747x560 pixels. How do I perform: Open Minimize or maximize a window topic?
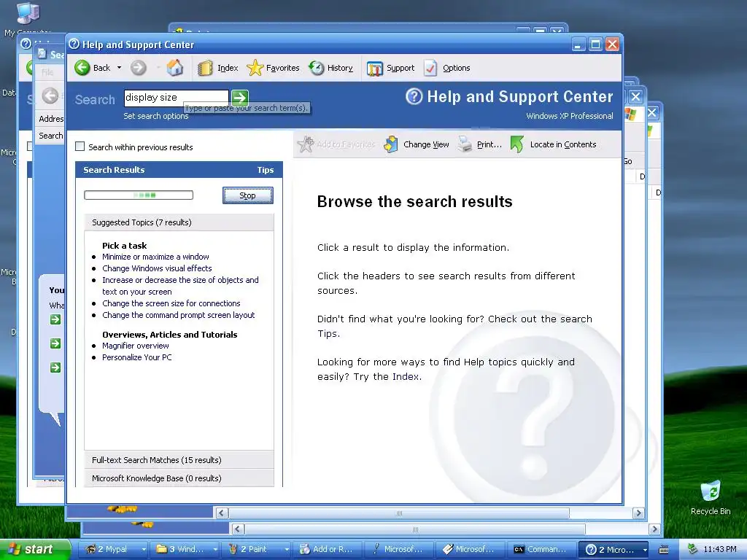point(156,257)
